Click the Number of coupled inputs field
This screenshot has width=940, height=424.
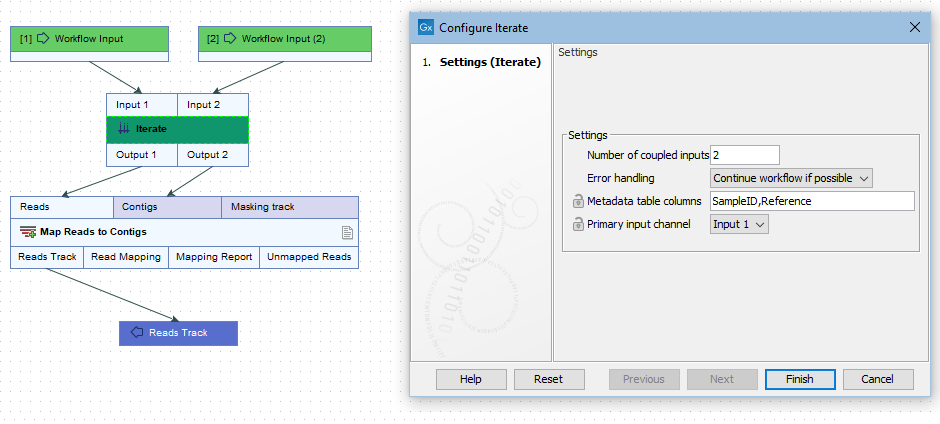744,155
